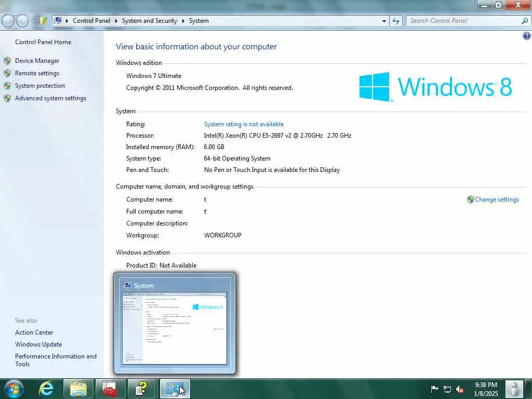Open Advanced system settings
Viewport: 532px width, 399px height.
point(50,98)
